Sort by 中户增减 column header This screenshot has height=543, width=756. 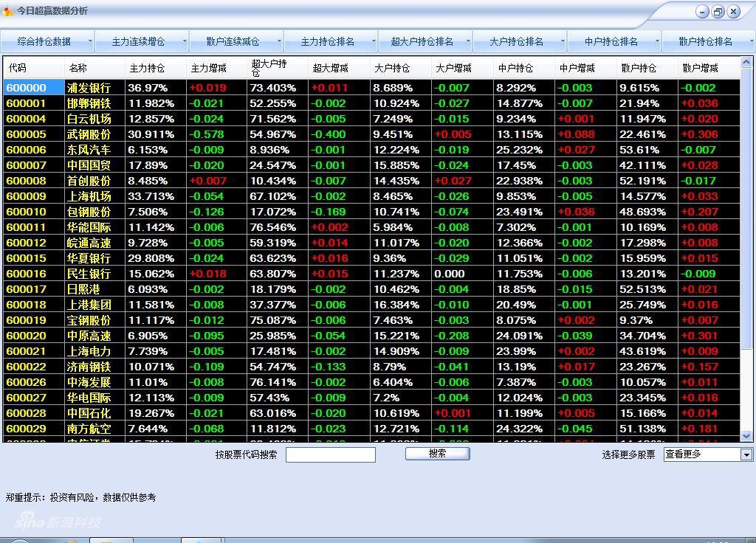pos(585,69)
